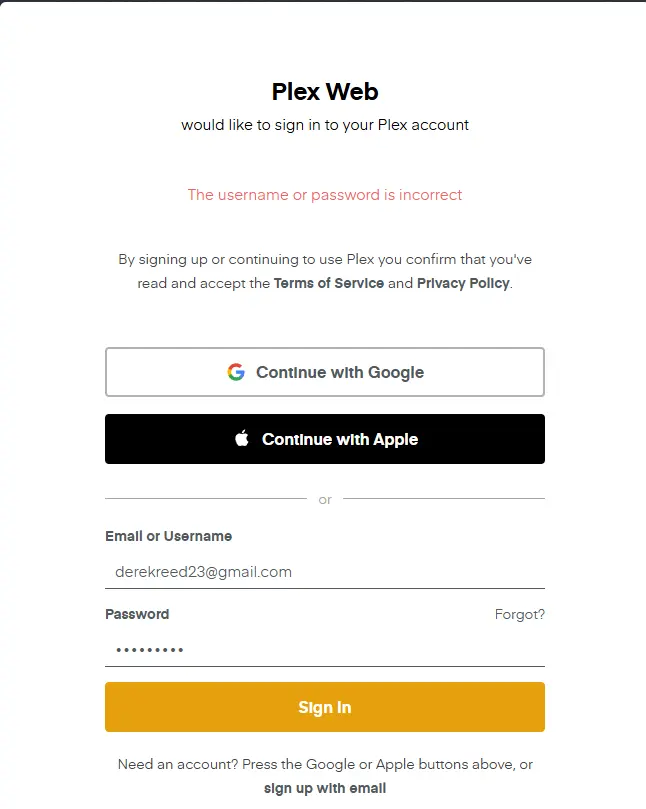Click the Apple logo icon
Image resolution: width=646 pixels, height=809 pixels.
click(241, 439)
